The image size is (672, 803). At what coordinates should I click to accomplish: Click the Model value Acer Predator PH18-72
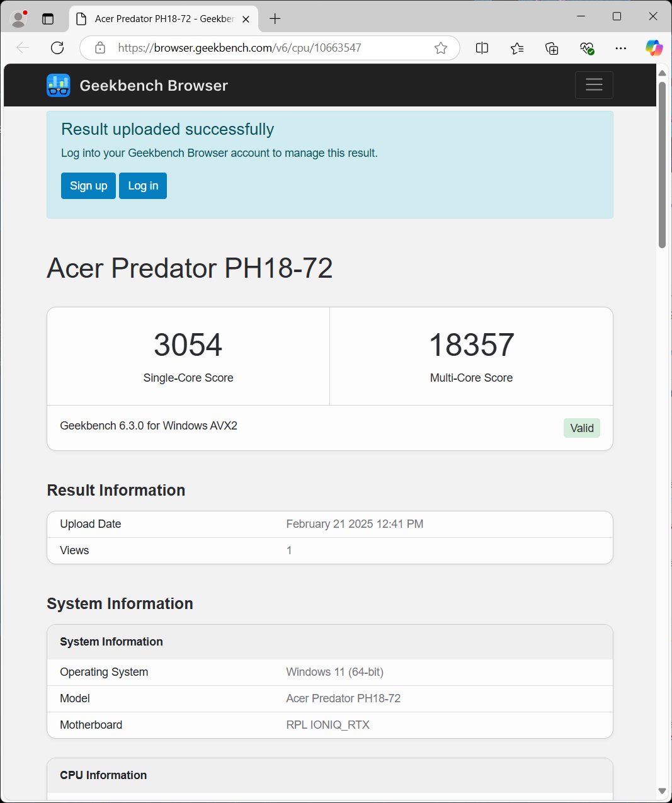(x=343, y=698)
